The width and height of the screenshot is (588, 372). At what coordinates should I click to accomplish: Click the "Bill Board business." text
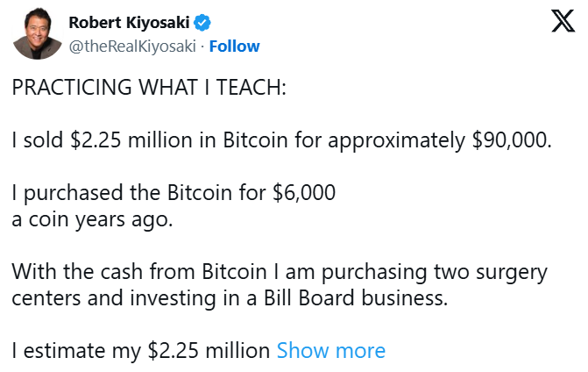pyautogui.click(x=358, y=298)
